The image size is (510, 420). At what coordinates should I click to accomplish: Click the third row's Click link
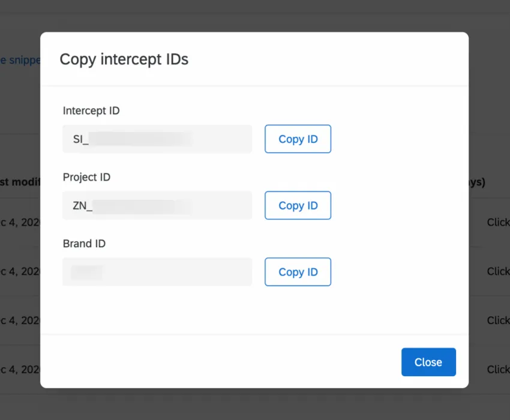click(499, 320)
